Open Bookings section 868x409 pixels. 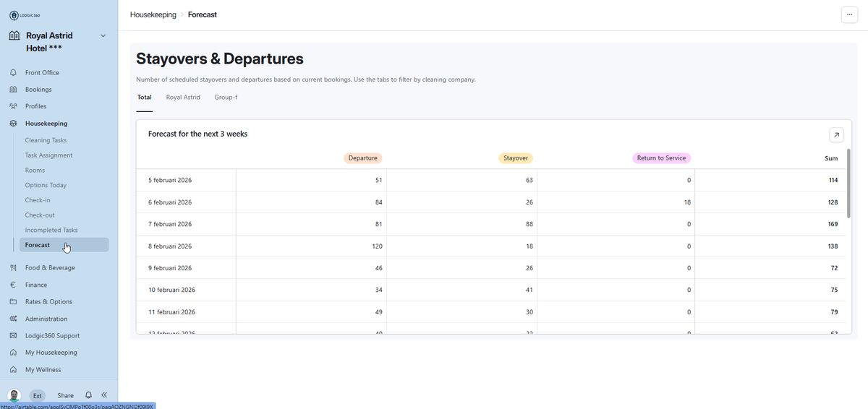pos(38,90)
